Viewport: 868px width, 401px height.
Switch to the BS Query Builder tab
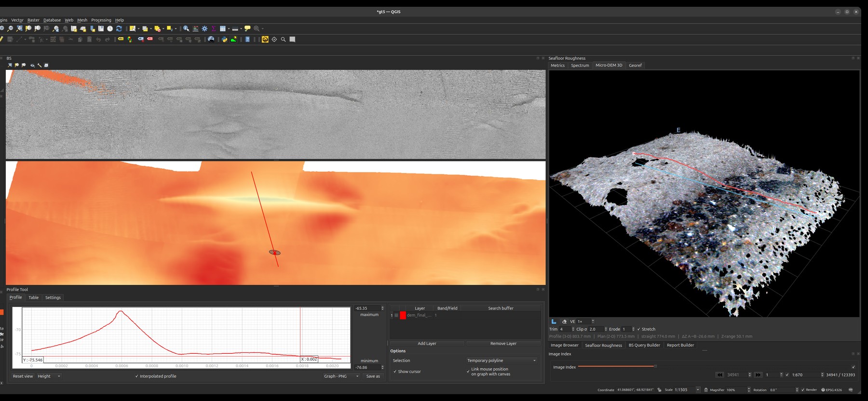tap(644, 345)
